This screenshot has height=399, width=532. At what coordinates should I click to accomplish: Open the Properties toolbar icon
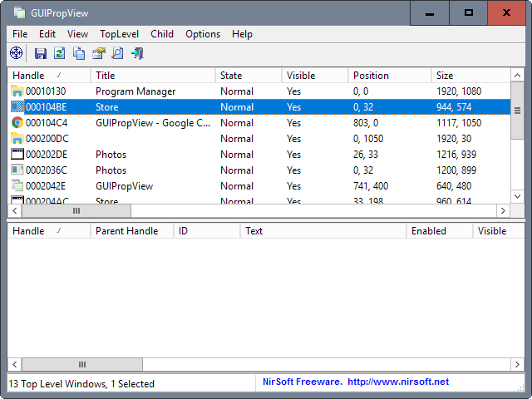99,53
